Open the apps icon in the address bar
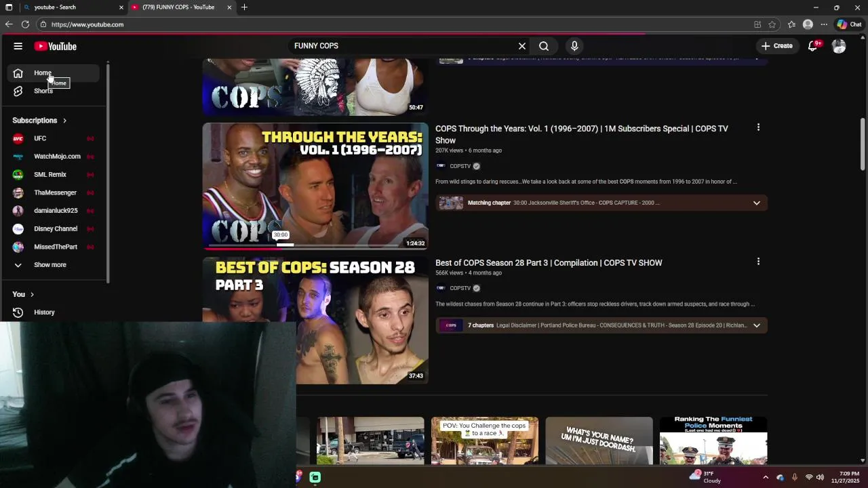The image size is (868, 488). 757,24
